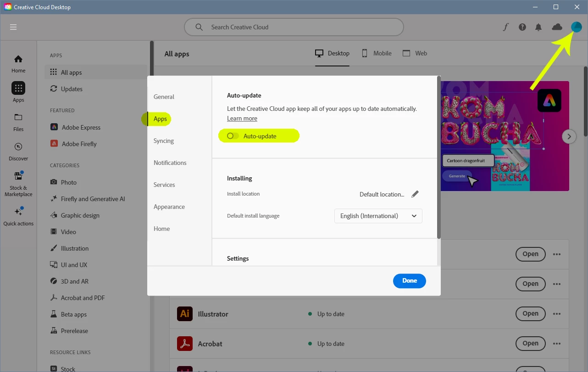The width and height of the screenshot is (588, 372).
Task: Open the hamburger menu icon
Action: (x=13, y=27)
